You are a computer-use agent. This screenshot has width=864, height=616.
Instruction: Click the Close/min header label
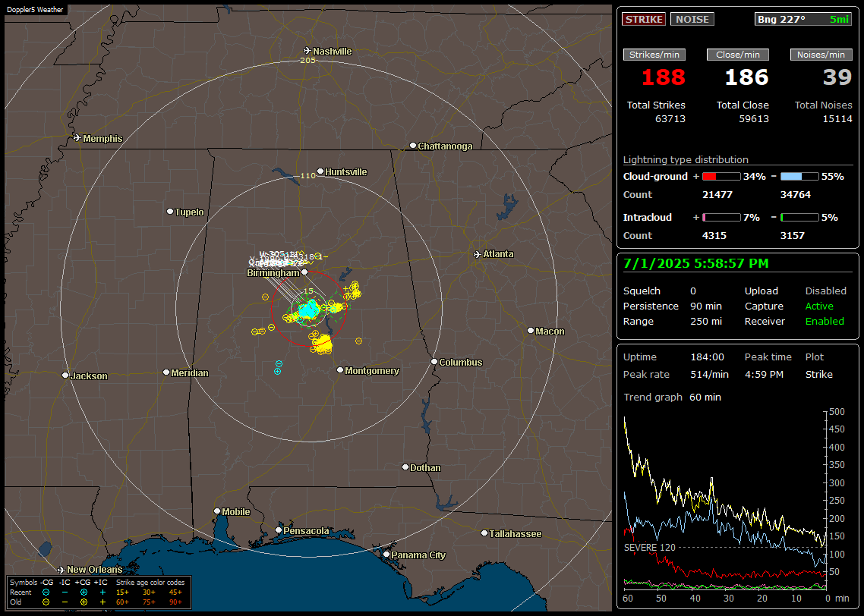pos(738,55)
